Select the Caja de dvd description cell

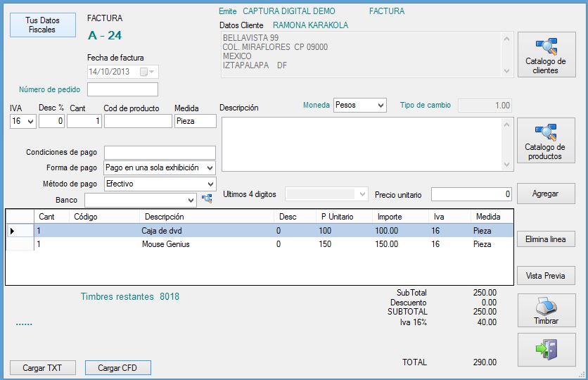click(x=207, y=231)
